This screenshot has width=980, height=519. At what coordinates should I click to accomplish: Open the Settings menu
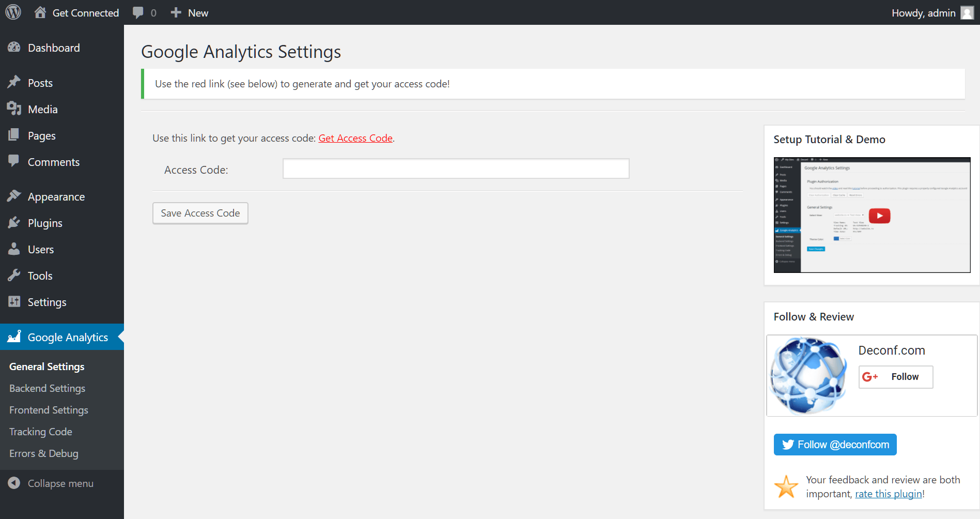pos(62,302)
